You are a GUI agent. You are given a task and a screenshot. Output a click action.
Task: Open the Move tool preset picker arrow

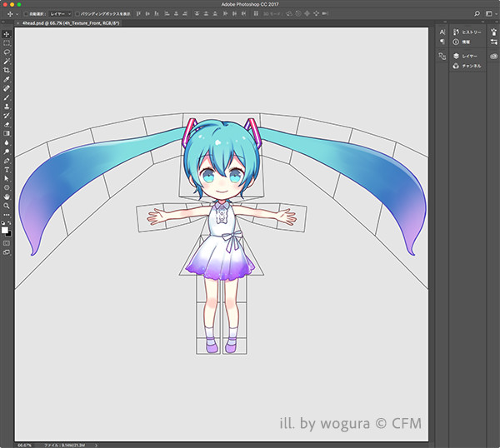[x=17, y=14]
